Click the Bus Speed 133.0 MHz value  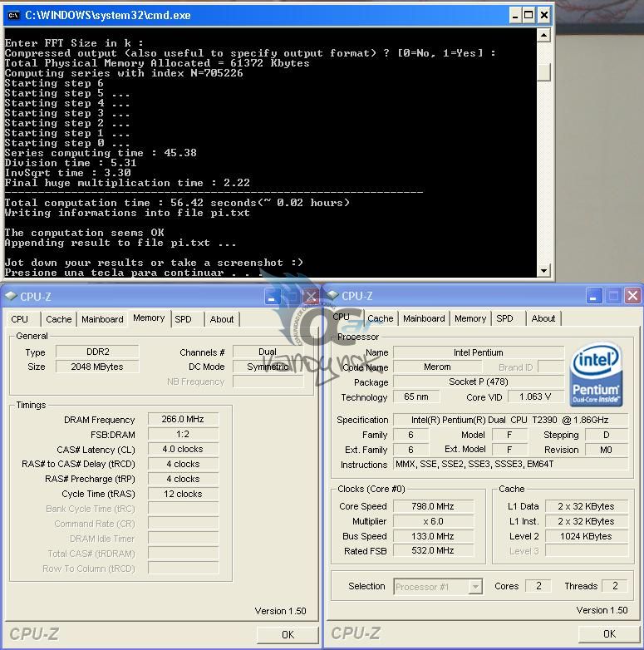(x=433, y=536)
